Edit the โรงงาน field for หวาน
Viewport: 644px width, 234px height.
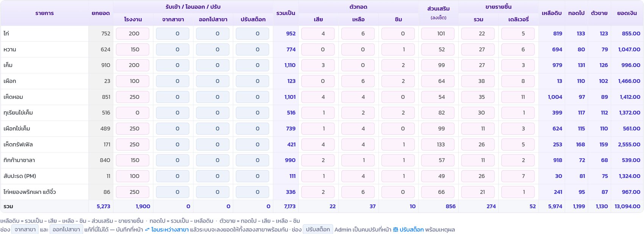tap(133, 50)
